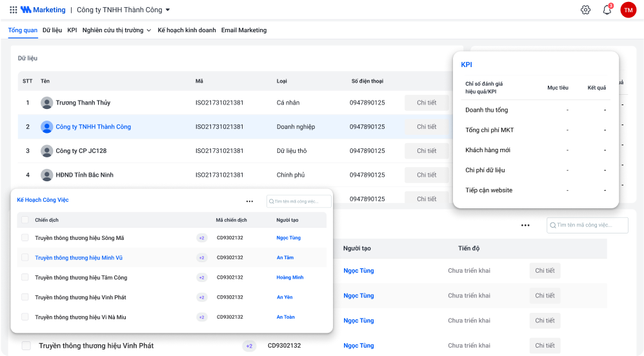644x356 pixels.
Task: Expand Nghiên cứu thị trường menu
Action: coord(117,30)
